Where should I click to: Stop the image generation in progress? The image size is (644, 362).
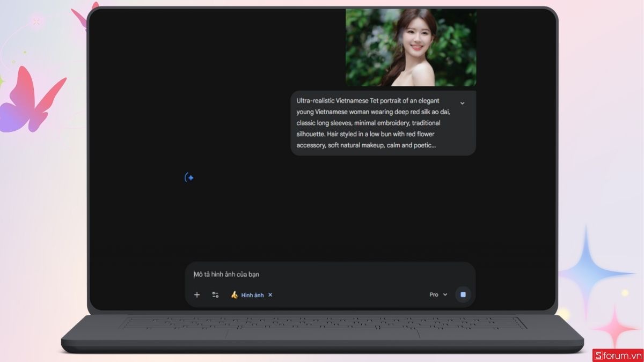(463, 294)
